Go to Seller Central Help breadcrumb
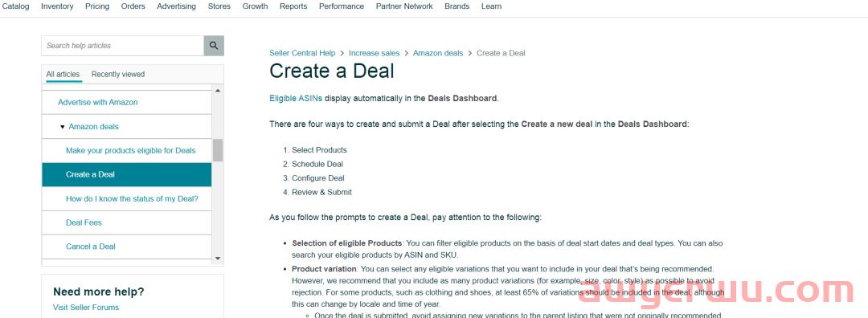Image resolution: width=868 pixels, height=318 pixels. click(302, 53)
